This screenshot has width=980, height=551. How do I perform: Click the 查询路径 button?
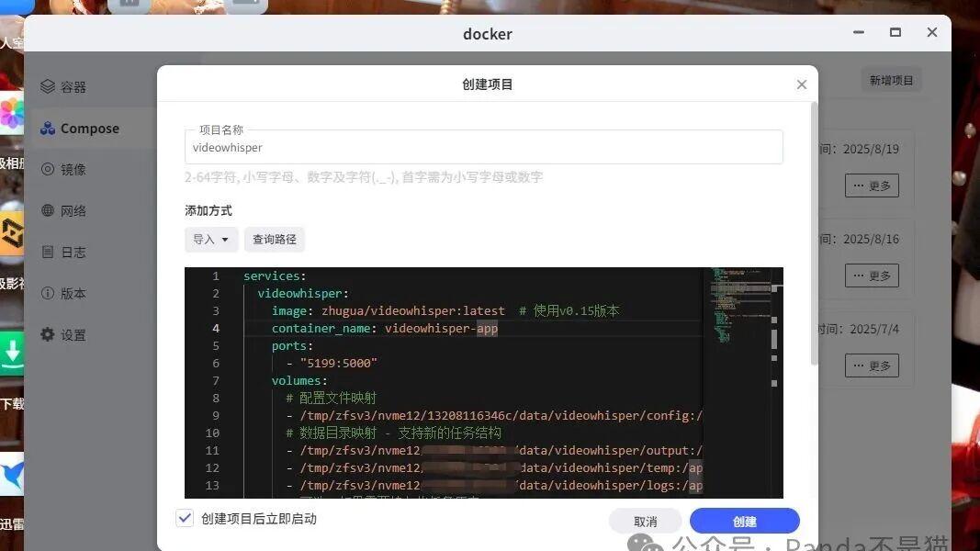point(275,240)
